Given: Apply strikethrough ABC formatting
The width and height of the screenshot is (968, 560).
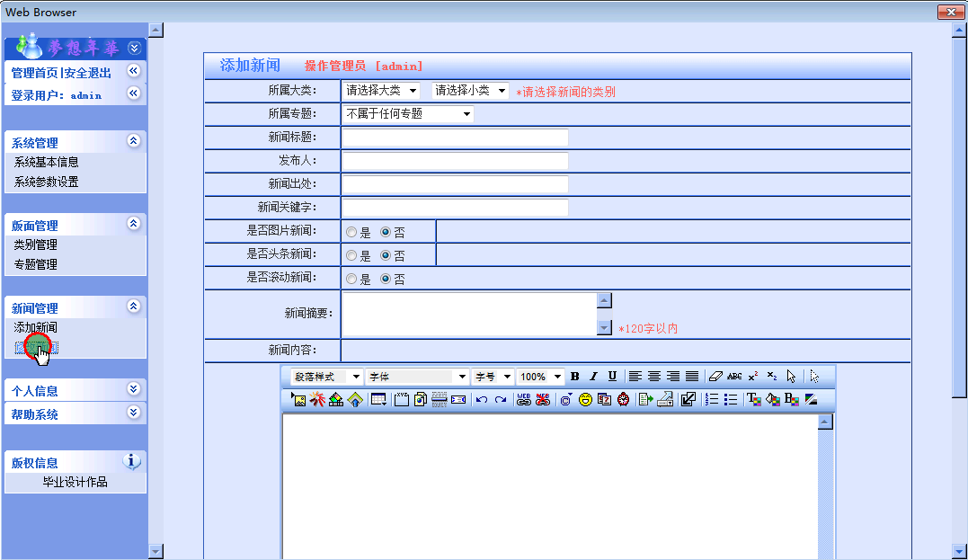Looking at the screenshot, I should pyautogui.click(x=734, y=376).
